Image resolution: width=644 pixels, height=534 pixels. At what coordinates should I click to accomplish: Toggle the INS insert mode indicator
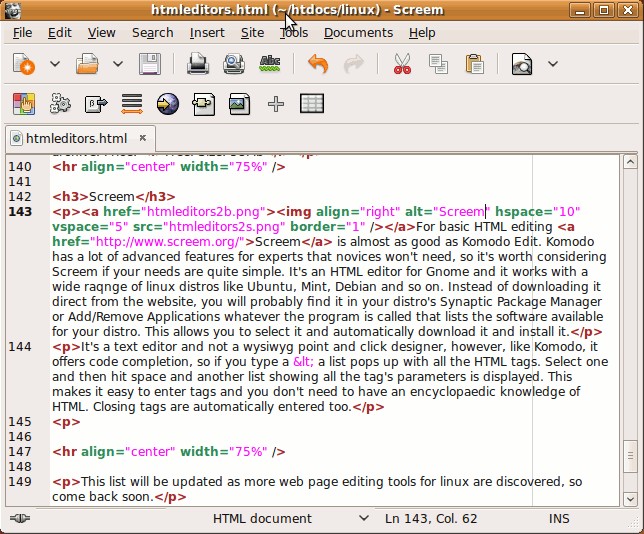559,518
